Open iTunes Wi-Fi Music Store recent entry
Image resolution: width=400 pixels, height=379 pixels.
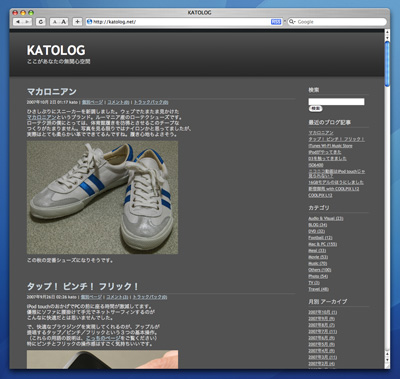330,146
